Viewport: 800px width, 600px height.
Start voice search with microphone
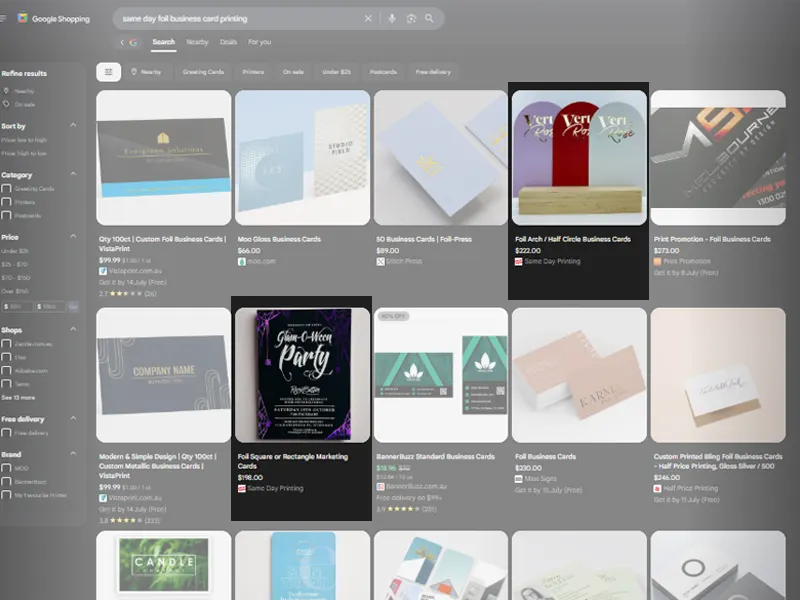click(392, 18)
